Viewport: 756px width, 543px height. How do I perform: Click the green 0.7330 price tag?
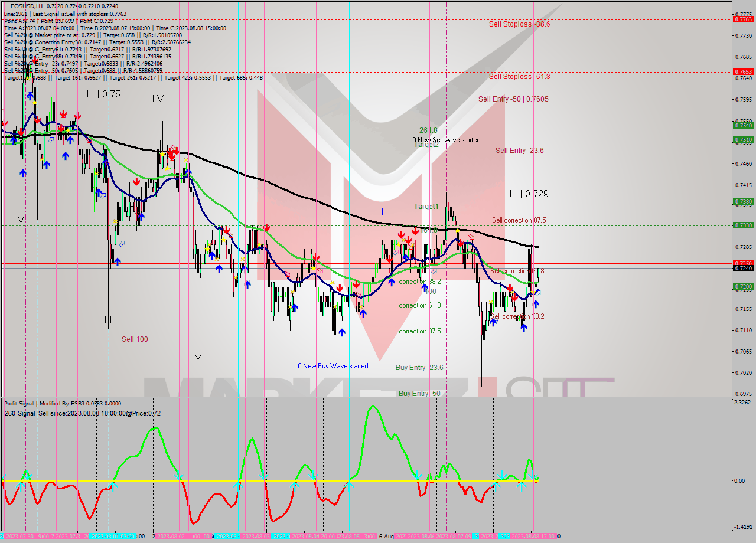743,225
